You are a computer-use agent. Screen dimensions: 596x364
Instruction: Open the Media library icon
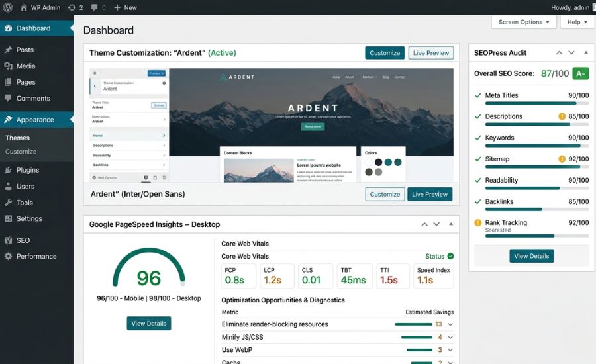pos(9,66)
